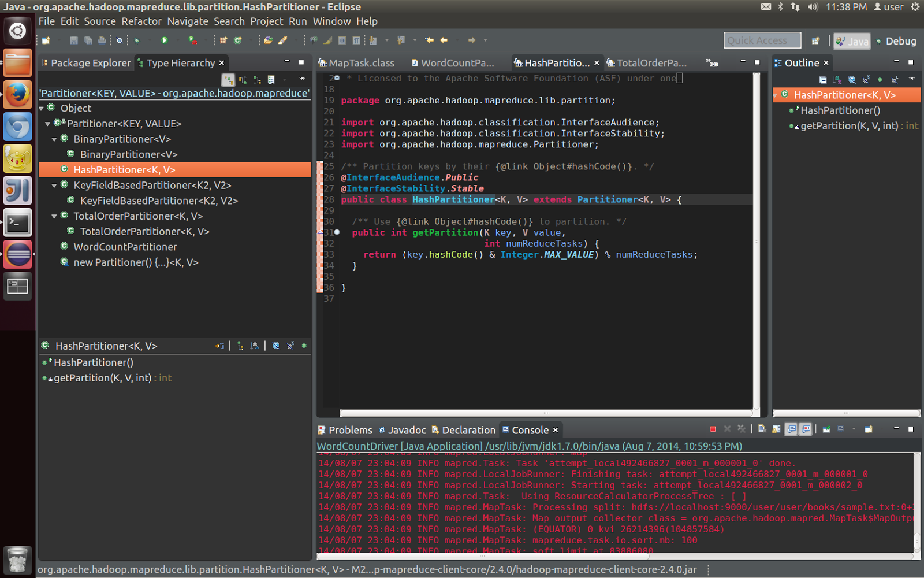Launch Debug using the bug toolbar icon

(137, 40)
